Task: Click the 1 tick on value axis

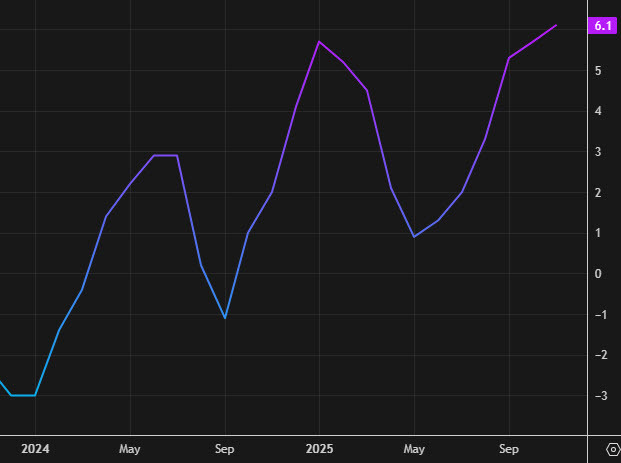Action: [598, 233]
